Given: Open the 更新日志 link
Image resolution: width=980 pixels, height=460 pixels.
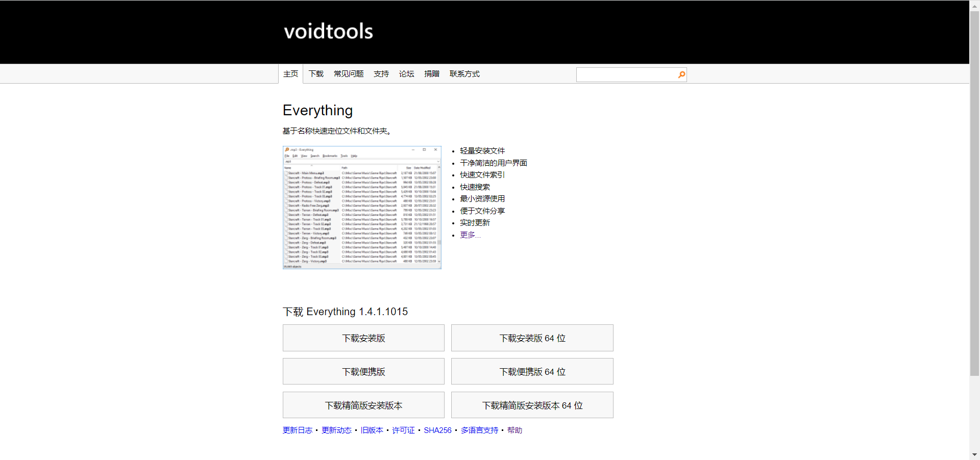Looking at the screenshot, I should (297, 430).
